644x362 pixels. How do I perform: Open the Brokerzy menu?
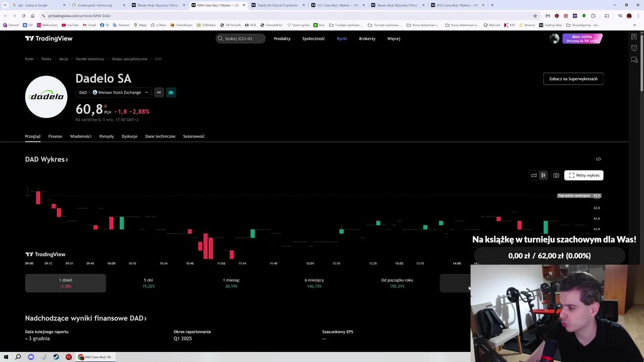pos(367,39)
